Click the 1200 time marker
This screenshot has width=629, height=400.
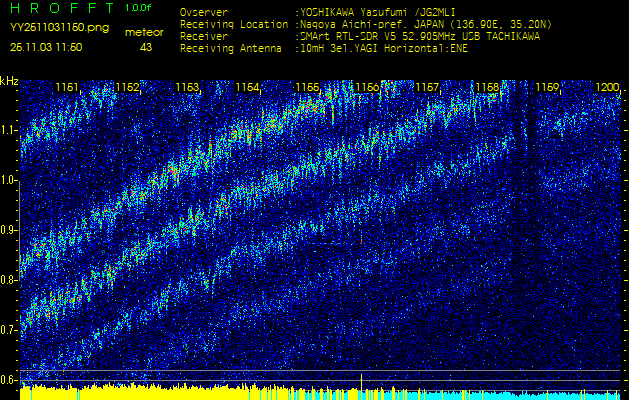tap(608, 87)
